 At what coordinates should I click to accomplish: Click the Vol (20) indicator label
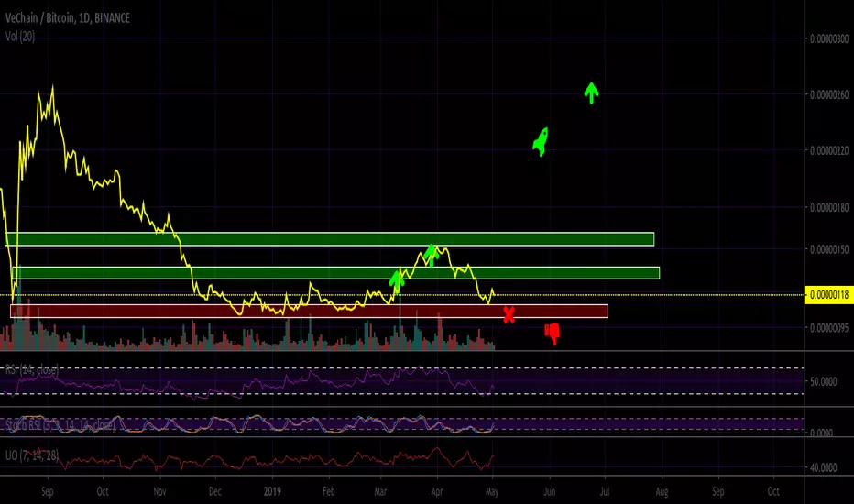(20, 37)
